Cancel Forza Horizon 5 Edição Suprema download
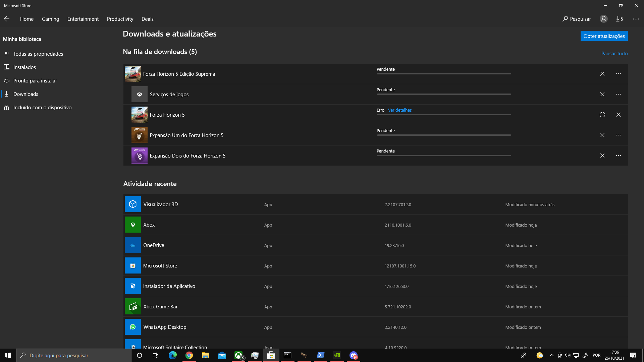 [x=602, y=74]
